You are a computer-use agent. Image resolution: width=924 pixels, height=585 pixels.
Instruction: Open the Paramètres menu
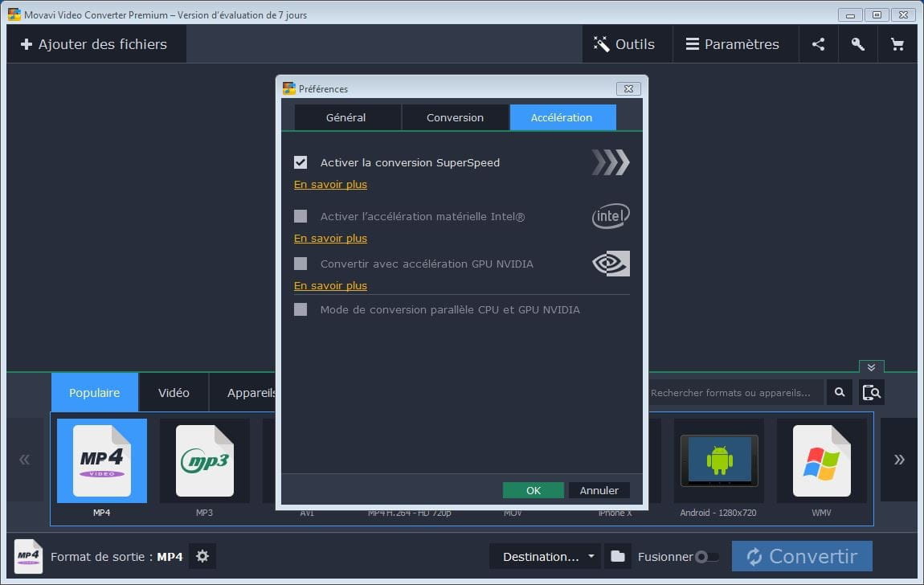pos(735,44)
